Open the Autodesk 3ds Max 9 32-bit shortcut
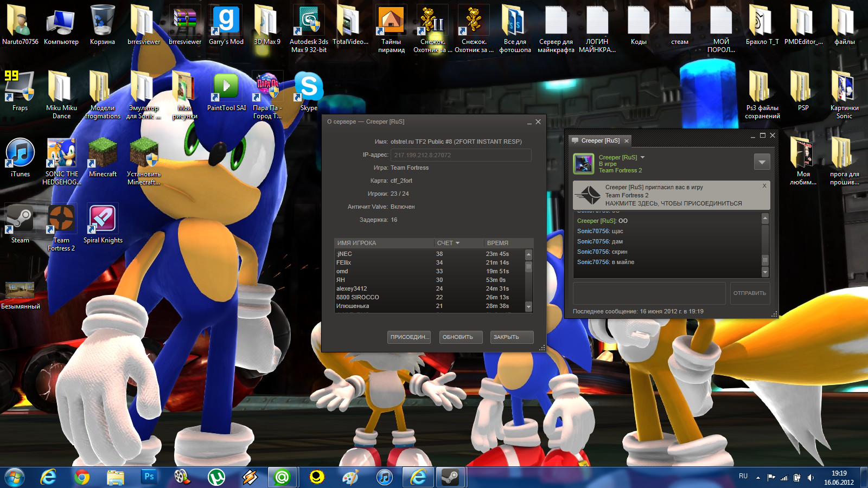The width and height of the screenshot is (868, 488). [x=309, y=29]
